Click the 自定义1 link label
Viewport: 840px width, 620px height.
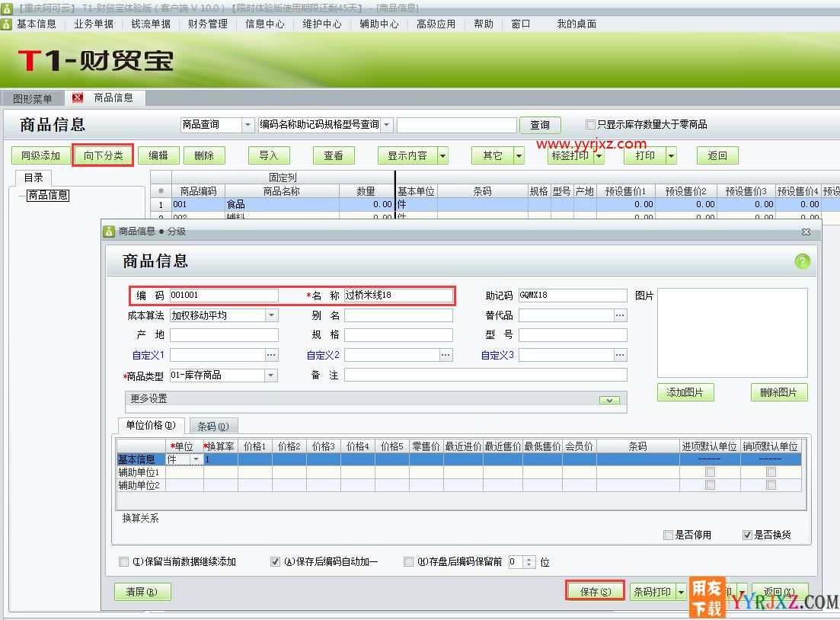(x=149, y=355)
